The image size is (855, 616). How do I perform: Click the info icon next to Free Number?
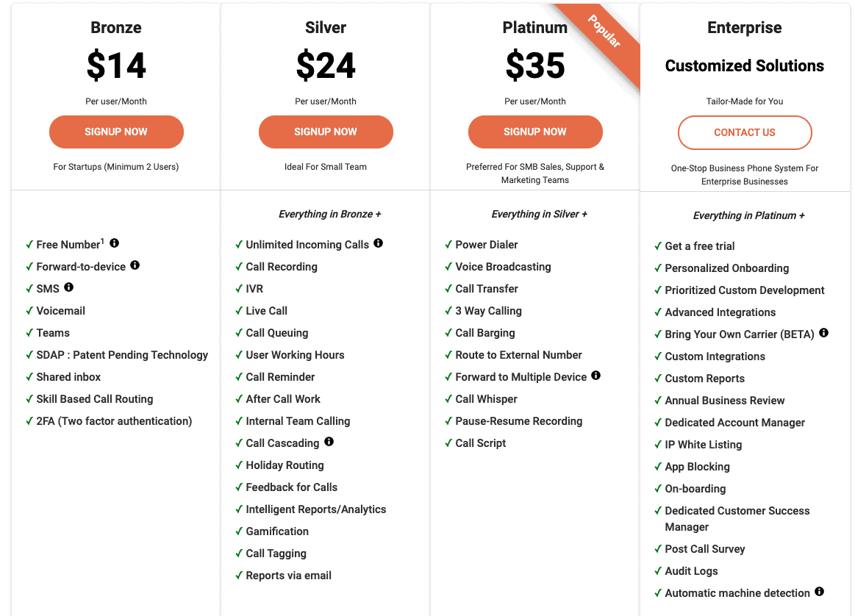click(114, 243)
